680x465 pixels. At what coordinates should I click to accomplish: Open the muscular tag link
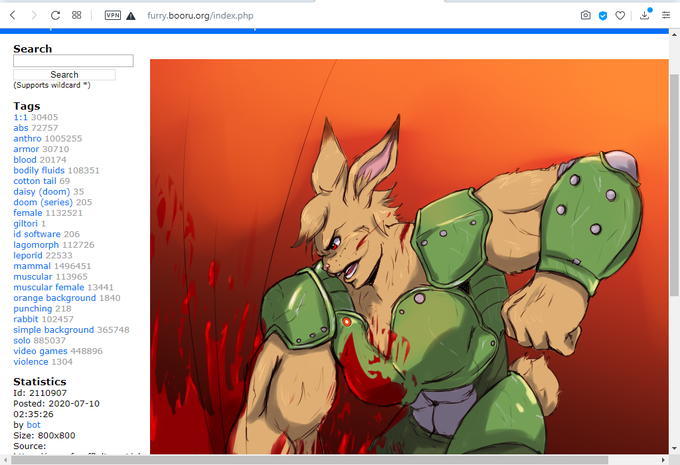click(33, 277)
